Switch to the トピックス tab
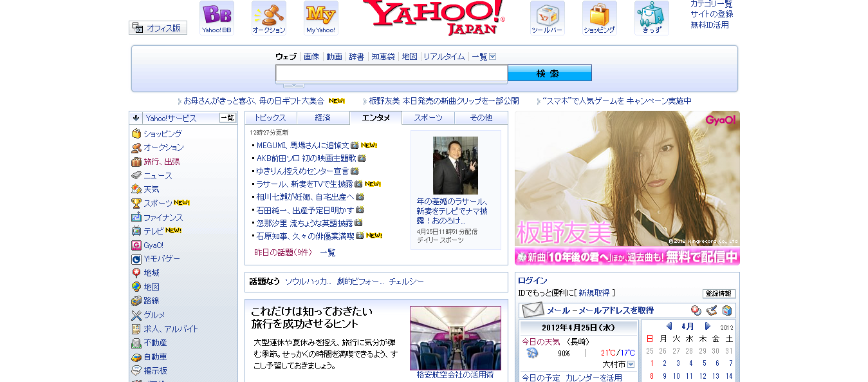 tap(270, 118)
